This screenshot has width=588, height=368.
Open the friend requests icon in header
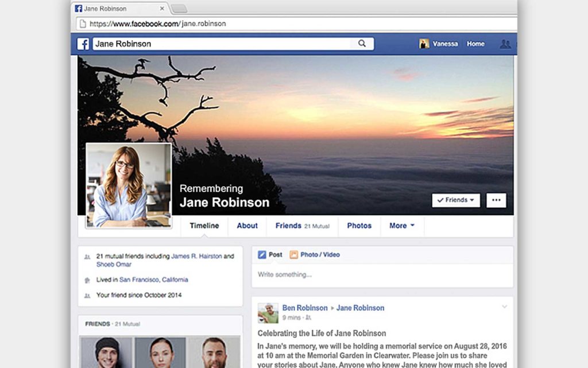[x=505, y=44]
